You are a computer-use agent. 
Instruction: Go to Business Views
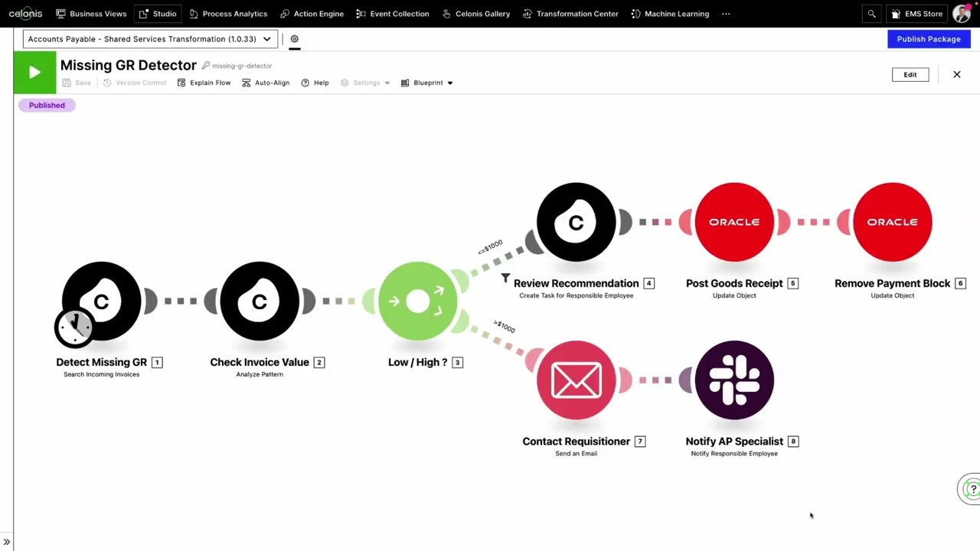coord(91,14)
